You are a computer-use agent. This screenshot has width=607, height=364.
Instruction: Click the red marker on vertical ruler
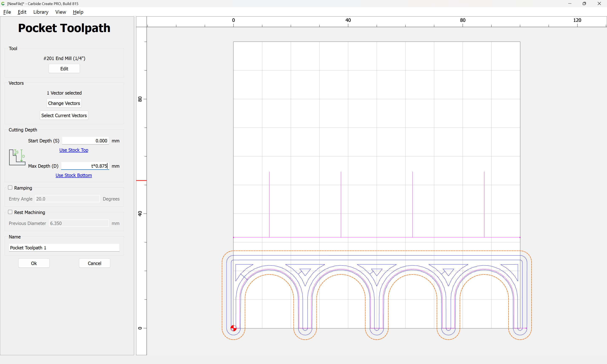[141, 181]
